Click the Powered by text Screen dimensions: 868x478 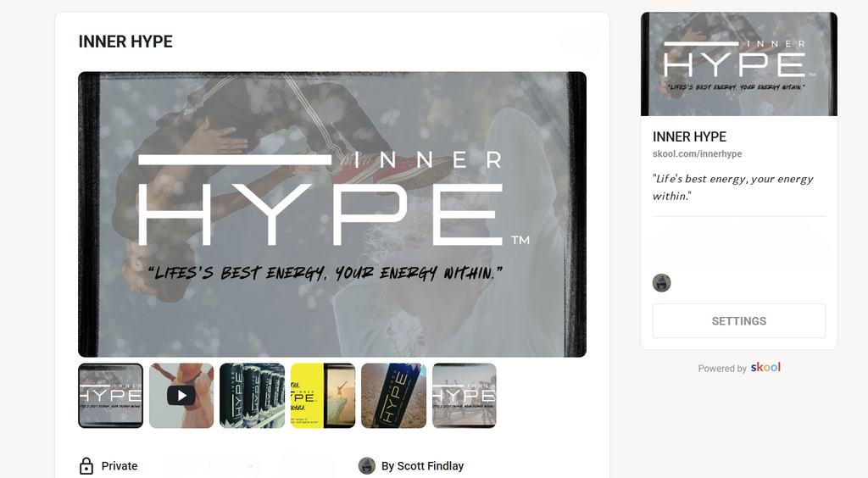coord(722,369)
